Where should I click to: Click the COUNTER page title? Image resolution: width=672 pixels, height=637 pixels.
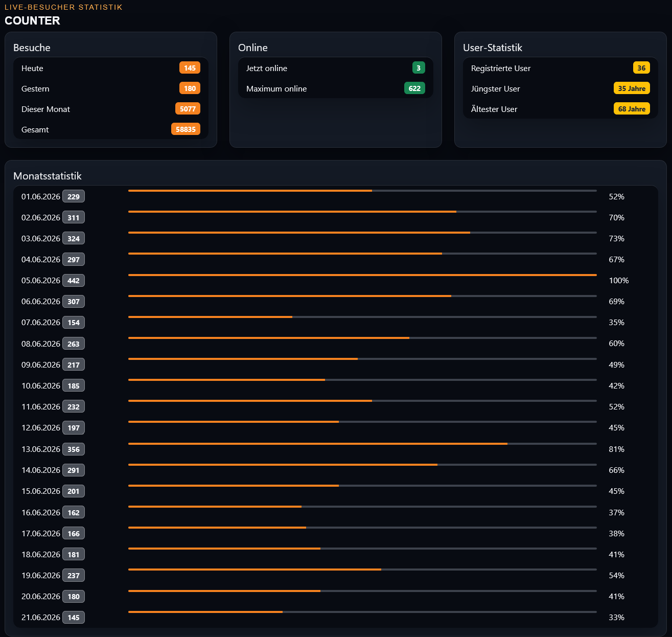[x=32, y=20]
